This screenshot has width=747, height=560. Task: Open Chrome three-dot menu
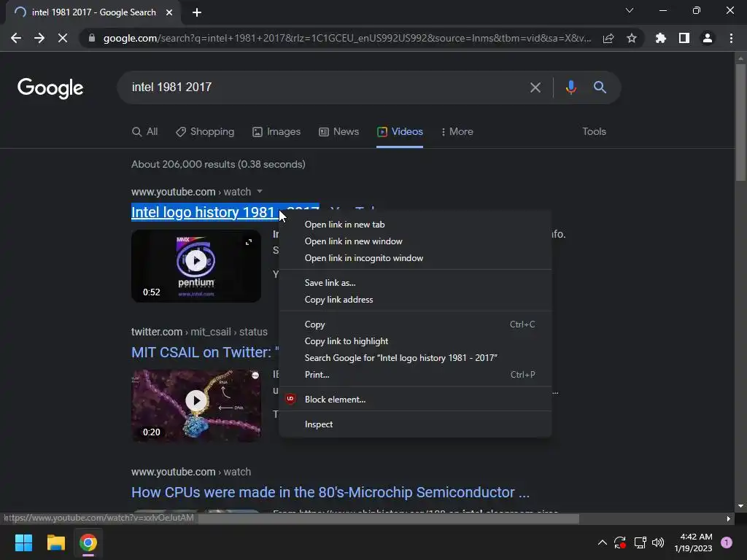click(731, 38)
